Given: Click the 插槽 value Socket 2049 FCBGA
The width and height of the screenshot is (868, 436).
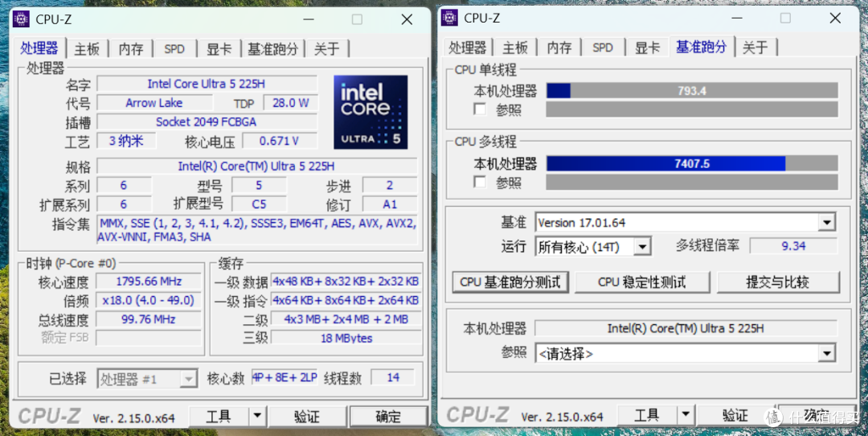Looking at the screenshot, I should click(207, 121).
